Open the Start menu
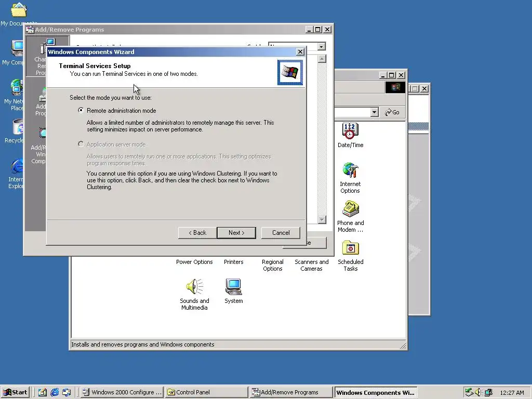The height and width of the screenshot is (399, 532). tap(15, 392)
